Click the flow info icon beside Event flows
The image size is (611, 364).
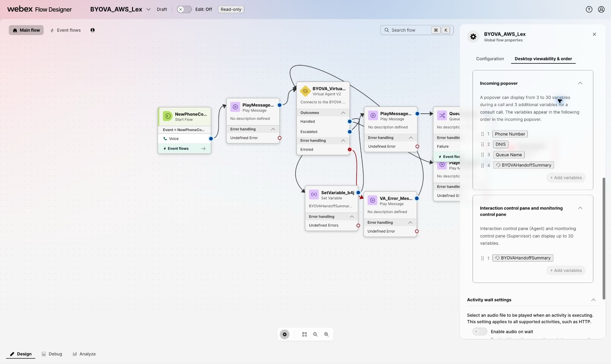coord(92,30)
